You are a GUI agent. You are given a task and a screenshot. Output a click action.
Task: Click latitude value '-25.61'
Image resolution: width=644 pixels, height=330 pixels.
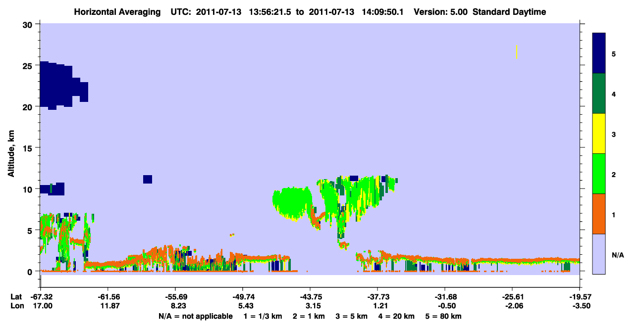click(512, 297)
